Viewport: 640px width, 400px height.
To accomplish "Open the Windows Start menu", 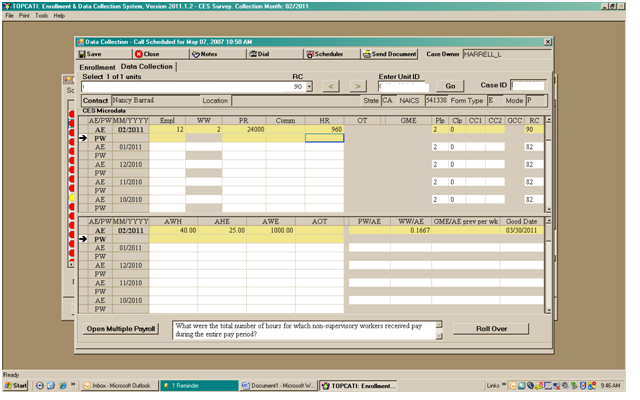I will (16, 385).
